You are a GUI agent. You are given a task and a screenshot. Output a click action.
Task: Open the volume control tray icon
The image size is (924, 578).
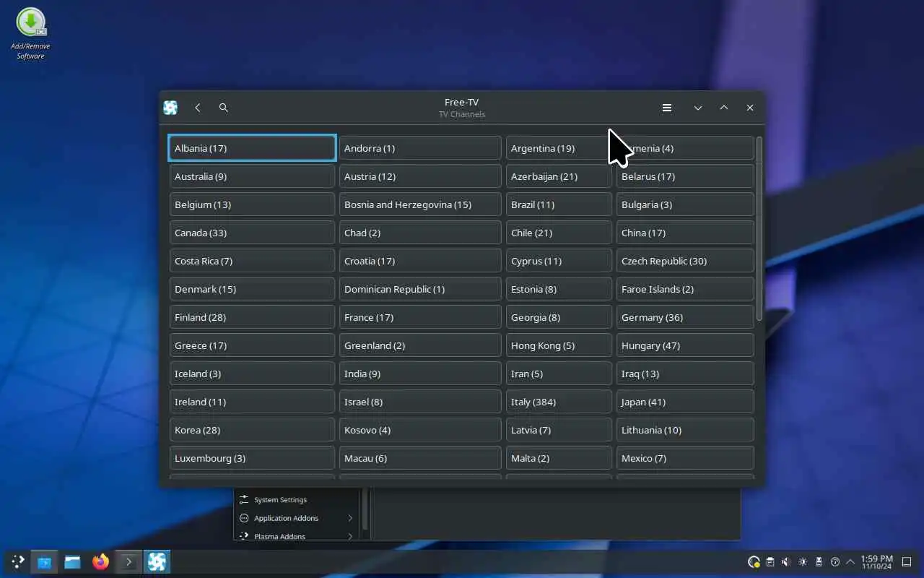[x=786, y=561]
